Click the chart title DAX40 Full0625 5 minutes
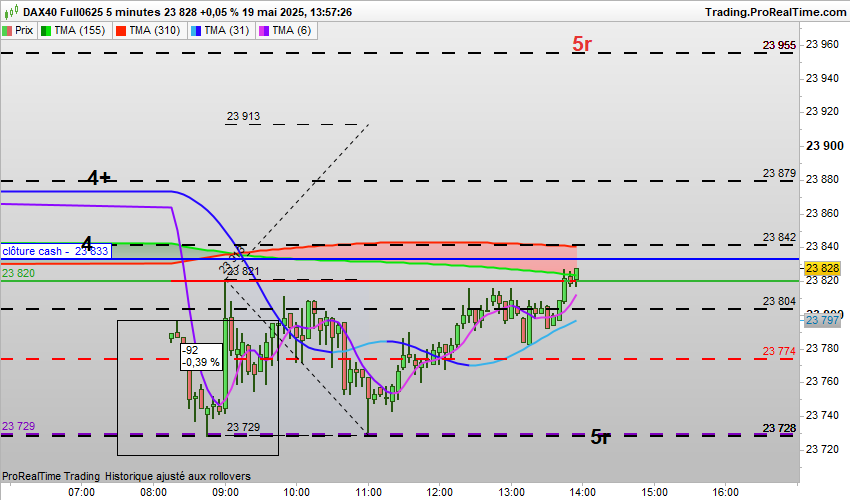The width and height of the screenshot is (850, 500). [92, 12]
